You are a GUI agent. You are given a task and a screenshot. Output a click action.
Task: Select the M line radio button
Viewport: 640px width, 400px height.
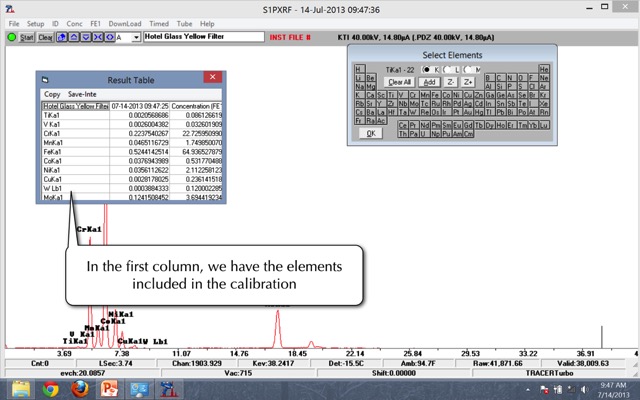pyautogui.click(x=467, y=69)
